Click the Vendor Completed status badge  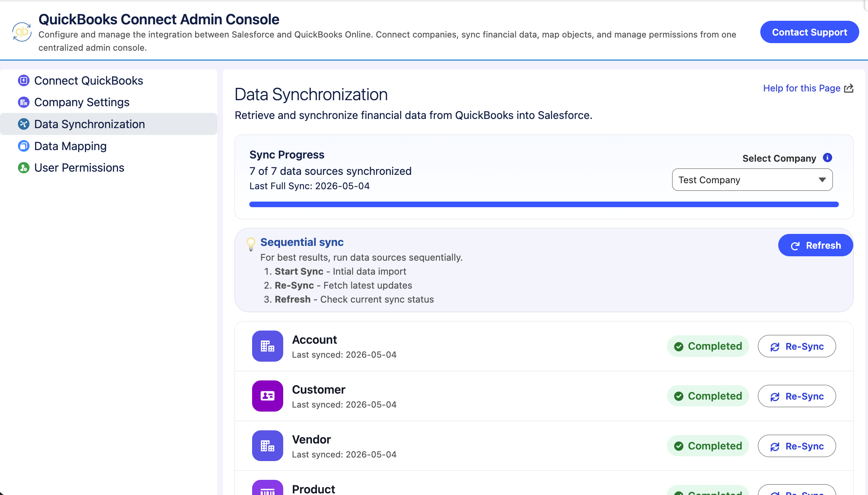click(x=708, y=446)
